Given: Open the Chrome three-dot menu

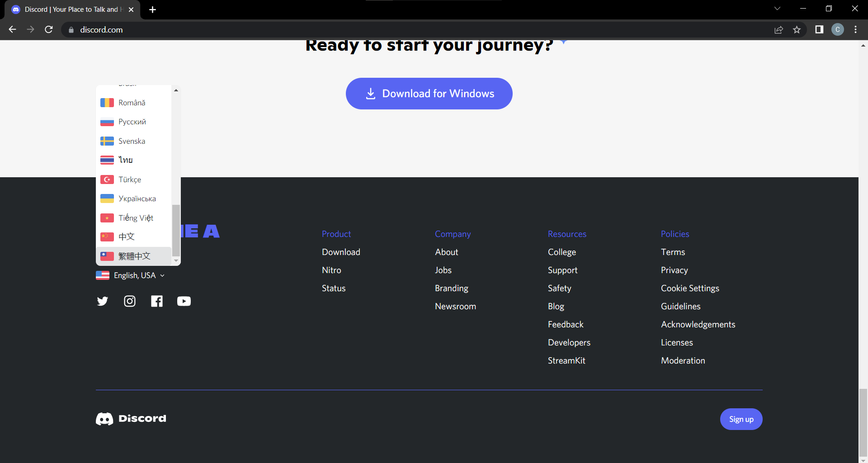Looking at the screenshot, I should 855,29.
